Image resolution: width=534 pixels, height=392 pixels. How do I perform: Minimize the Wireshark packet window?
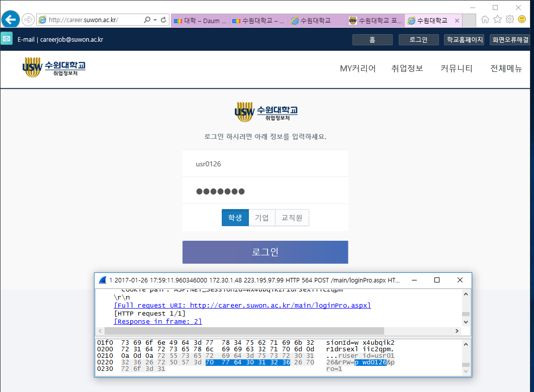click(414, 280)
